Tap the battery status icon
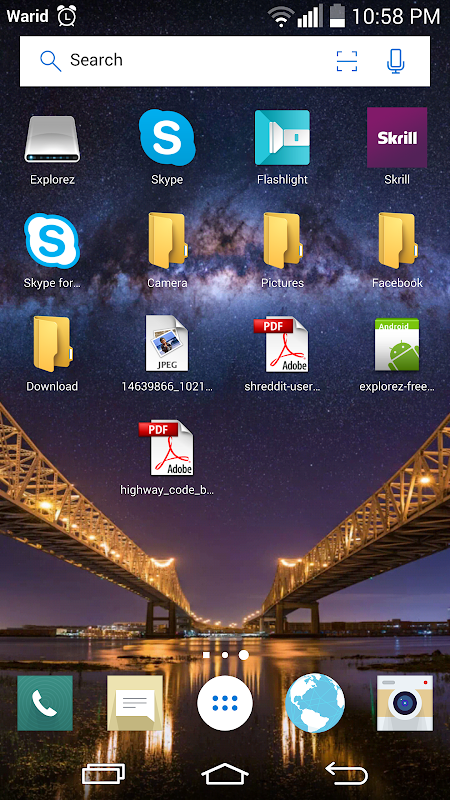The width and height of the screenshot is (450, 800). pos(337,15)
